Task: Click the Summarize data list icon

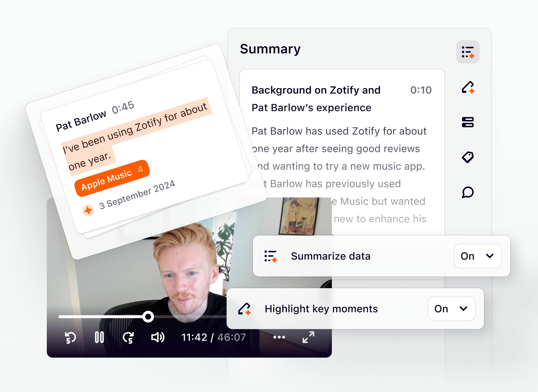Action: (271, 256)
